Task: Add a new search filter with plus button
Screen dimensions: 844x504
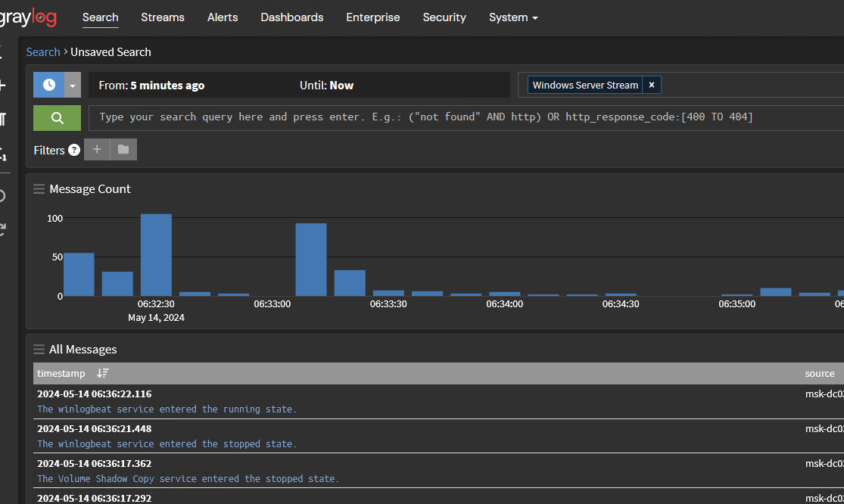Action: (x=97, y=150)
